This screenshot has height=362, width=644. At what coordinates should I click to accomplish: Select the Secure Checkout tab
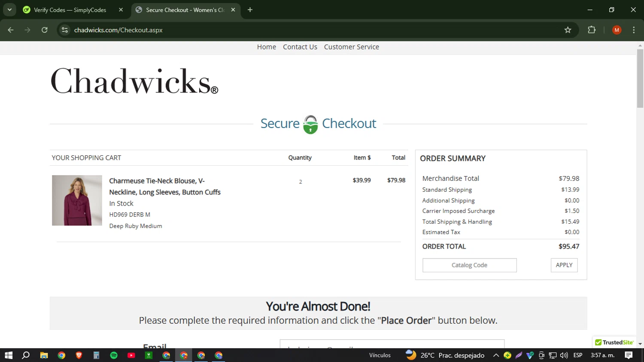coord(185,10)
